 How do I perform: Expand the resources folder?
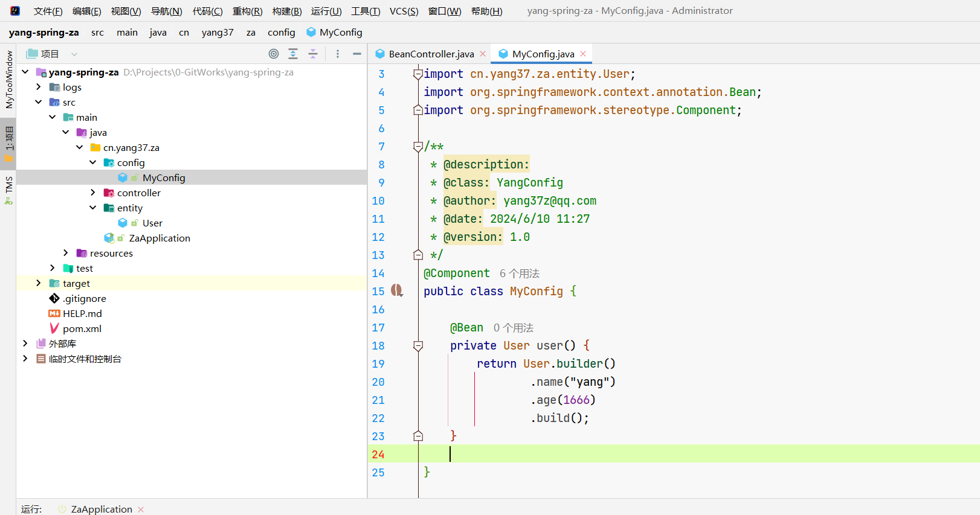[x=65, y=253]
